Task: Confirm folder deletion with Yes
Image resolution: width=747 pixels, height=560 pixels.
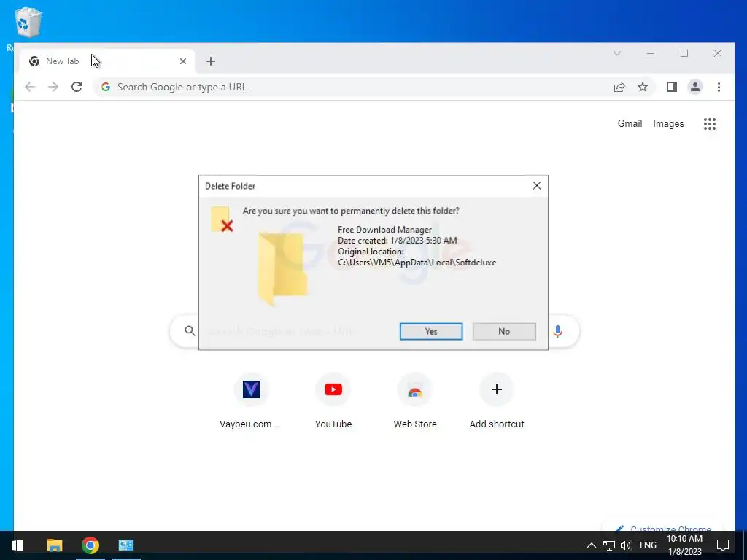Action: click(430, 332)
